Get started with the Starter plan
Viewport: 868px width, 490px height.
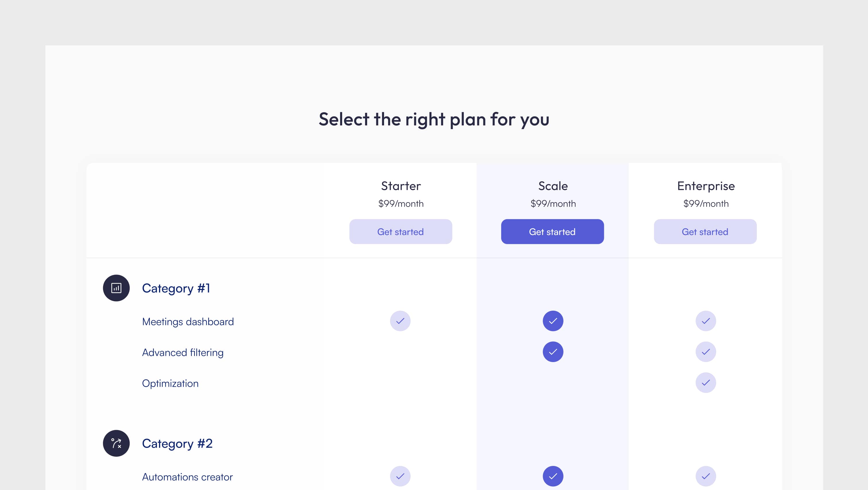[401, 232]
